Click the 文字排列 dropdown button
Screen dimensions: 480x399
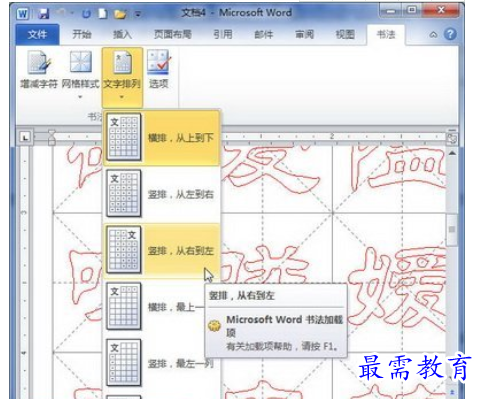coord(122,77)
